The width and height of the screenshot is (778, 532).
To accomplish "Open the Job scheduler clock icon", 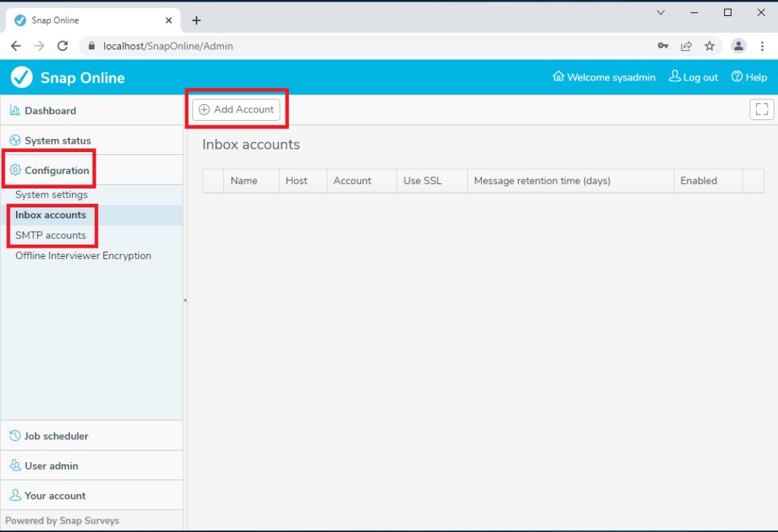I will coord(15,435).
